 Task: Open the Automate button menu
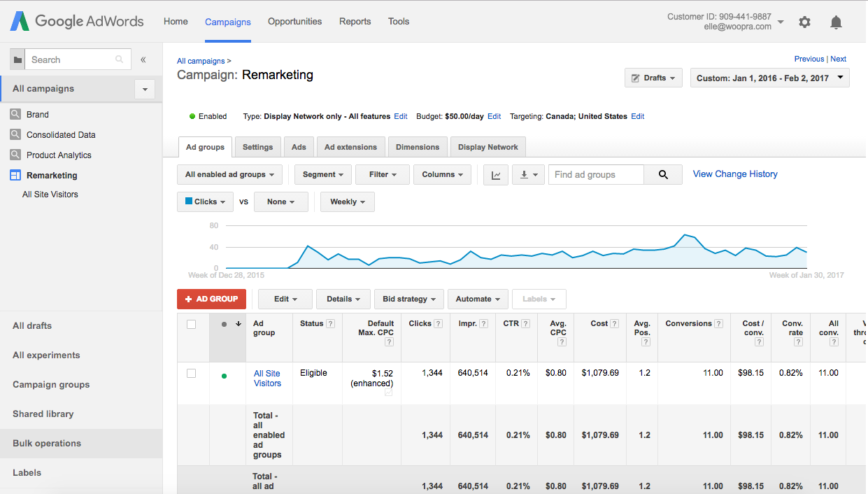tap(478, 299)
